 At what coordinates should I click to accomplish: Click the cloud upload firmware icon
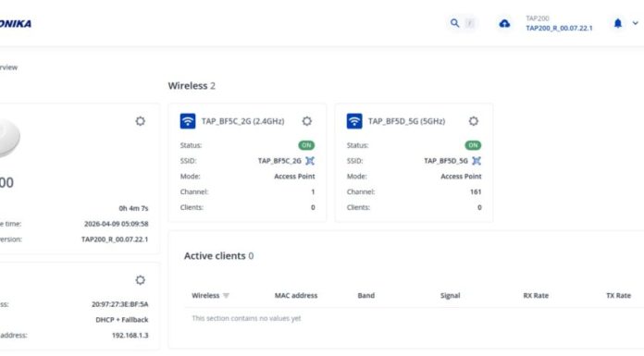[x=504, y=24]
